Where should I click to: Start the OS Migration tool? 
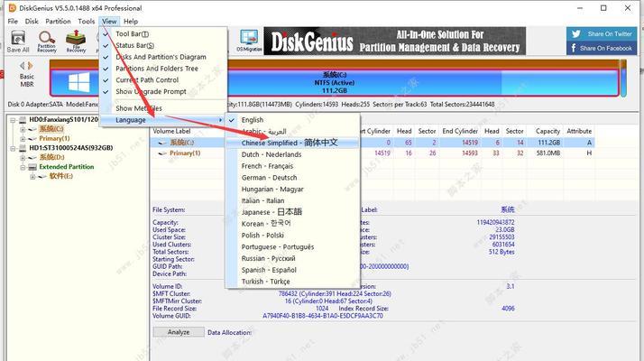click(249, 42)
